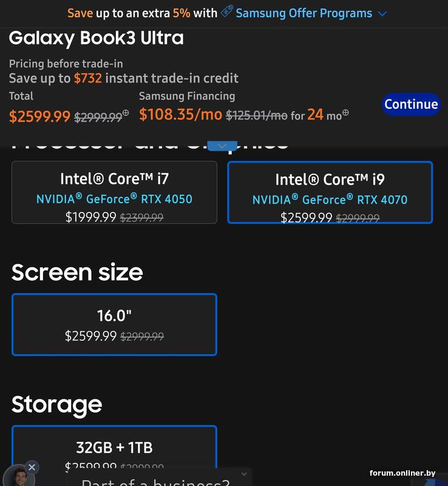The width and height of the screenshot is (448, 486).
Task: Open the Samsung Offer Programs link
Action: (x=304, y=13)
